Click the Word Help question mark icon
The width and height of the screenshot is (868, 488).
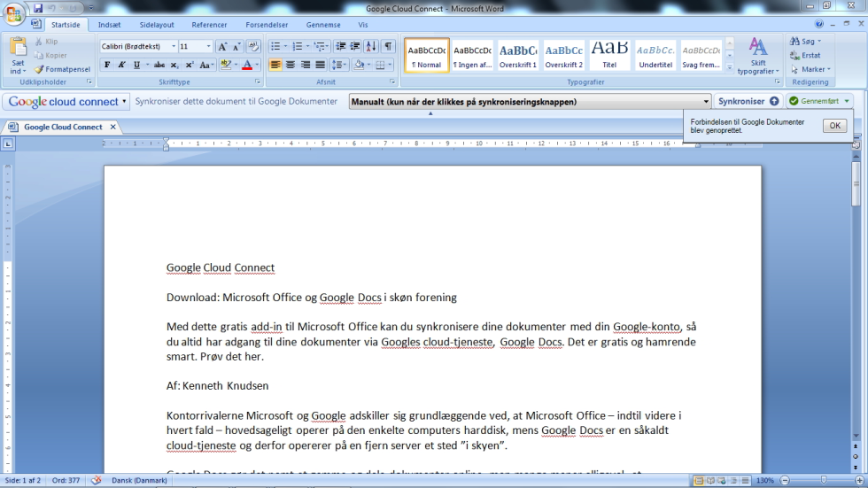coord(818,25)
